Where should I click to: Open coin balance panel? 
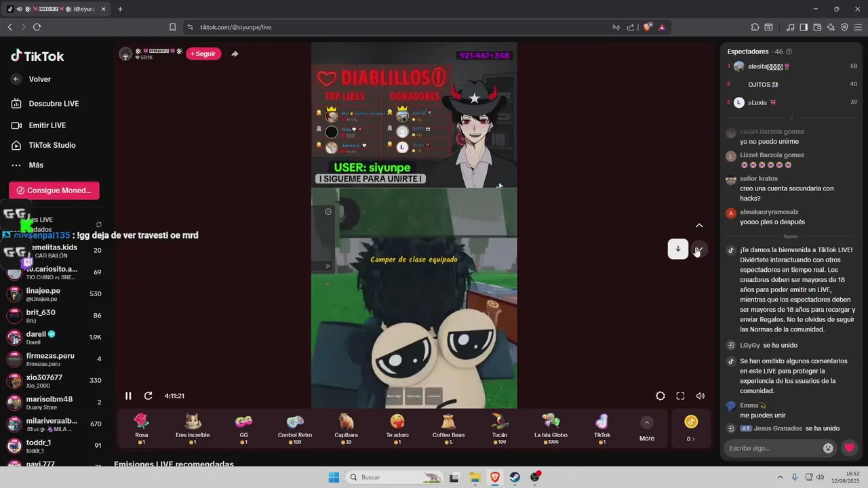(691, 428)
